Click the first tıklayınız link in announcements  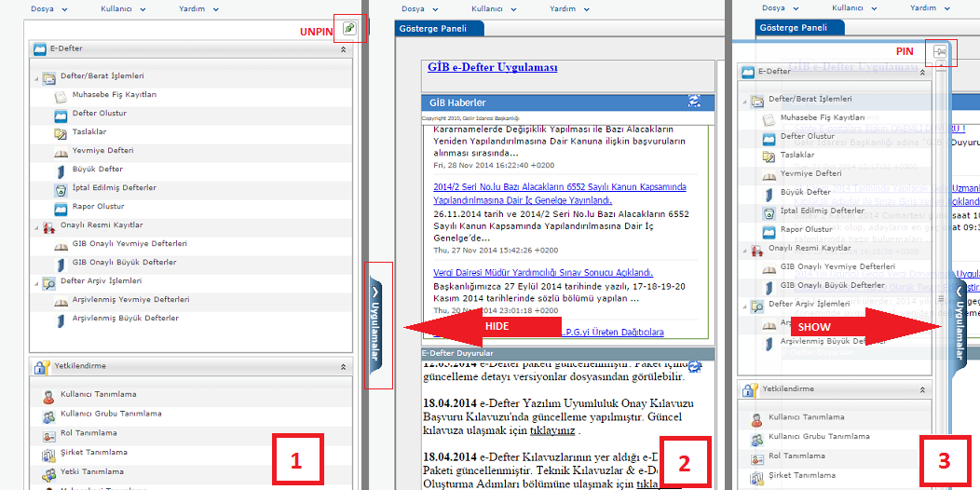551,430
